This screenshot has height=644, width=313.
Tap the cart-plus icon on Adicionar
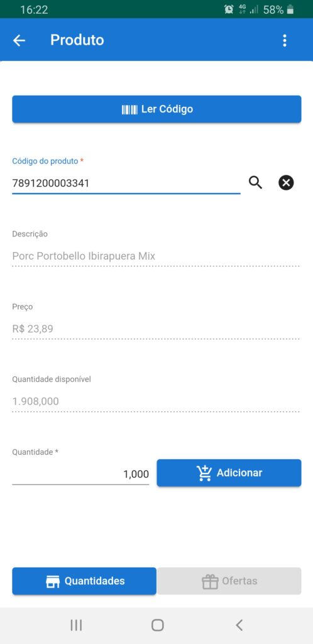click(x=204, y=473)
